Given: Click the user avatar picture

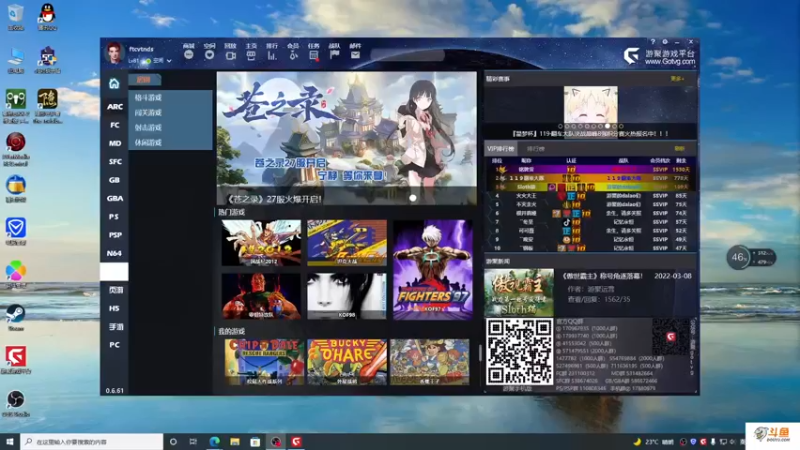Looking at the screenshot, I should click(114, 53).
